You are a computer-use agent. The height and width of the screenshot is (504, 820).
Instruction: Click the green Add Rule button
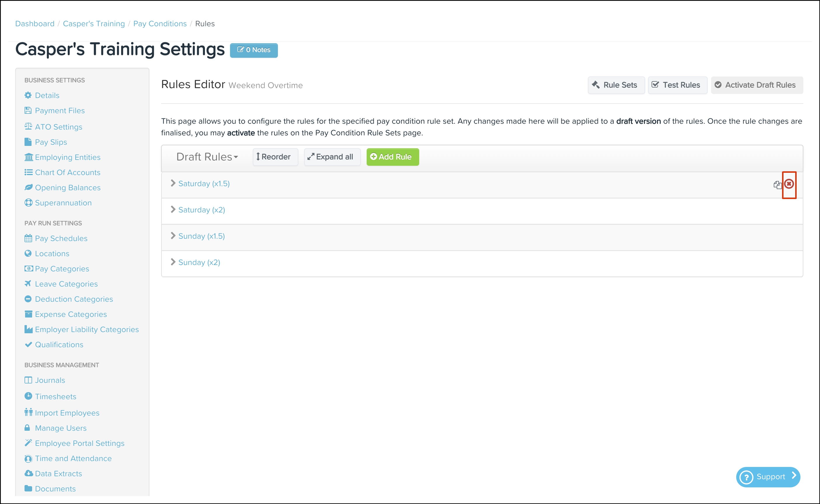point(392,157)
